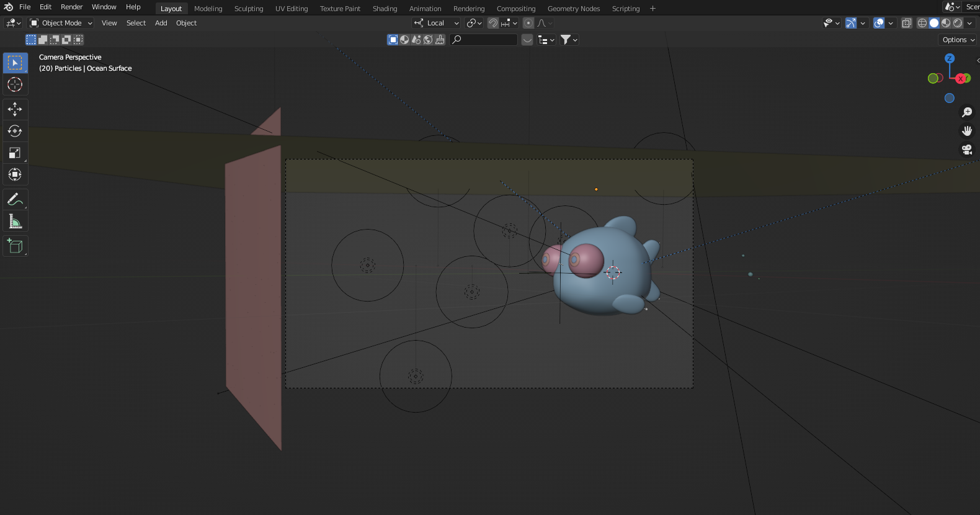Activate the 3D Cursor tool
The image size is (980, 515).
point(15,84)
